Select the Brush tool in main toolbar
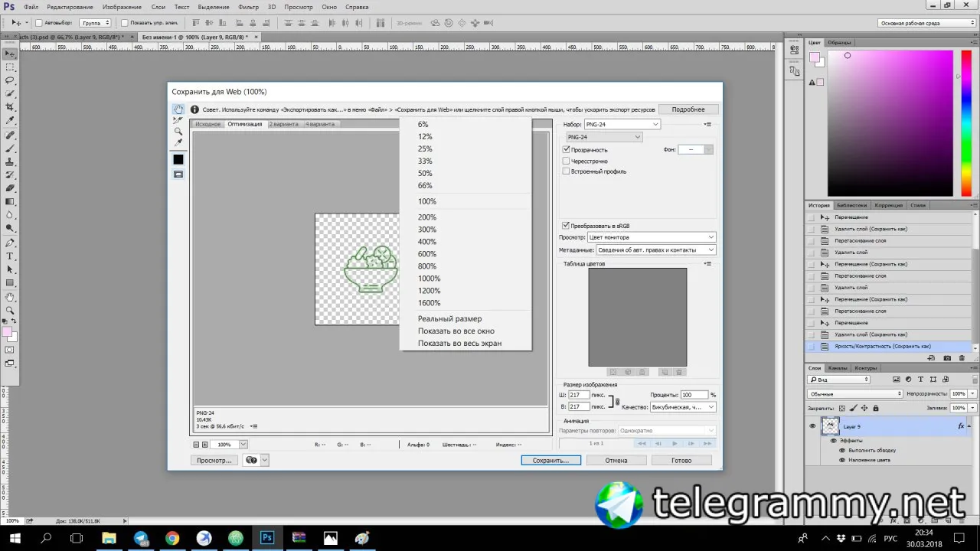This screenshot has height=551, width=980. click(x=10, y=148)
